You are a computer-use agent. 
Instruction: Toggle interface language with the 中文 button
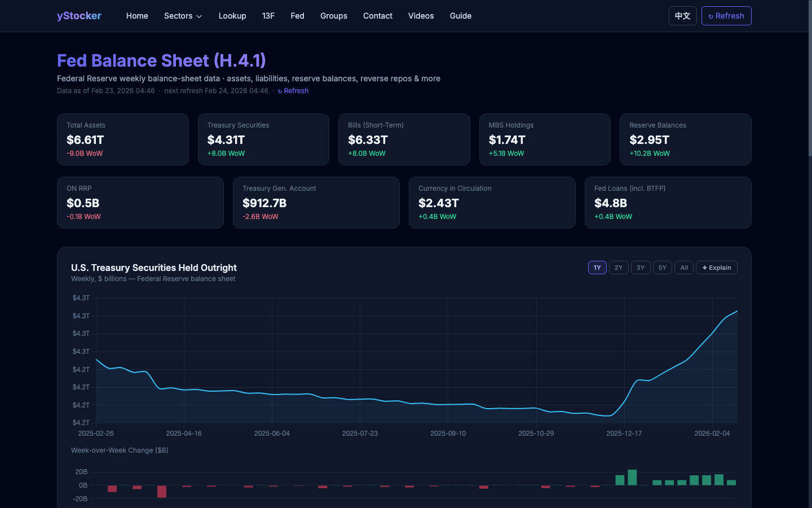coord(683,16)
